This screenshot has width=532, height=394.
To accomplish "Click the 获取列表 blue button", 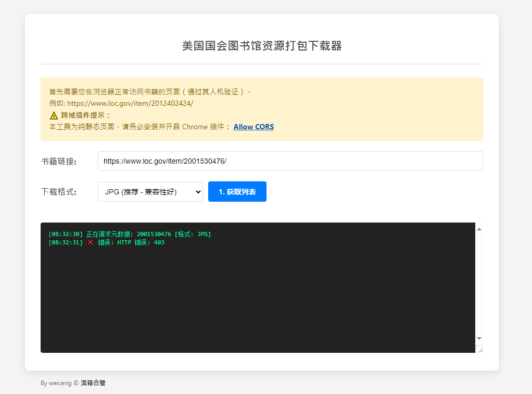I will pos(237,192).
